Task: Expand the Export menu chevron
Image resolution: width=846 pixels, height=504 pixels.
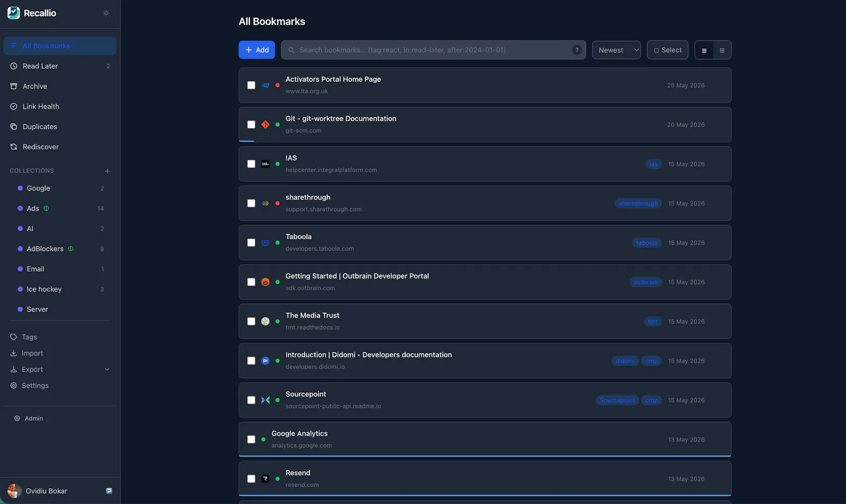Action: click(x=107, y=370)
